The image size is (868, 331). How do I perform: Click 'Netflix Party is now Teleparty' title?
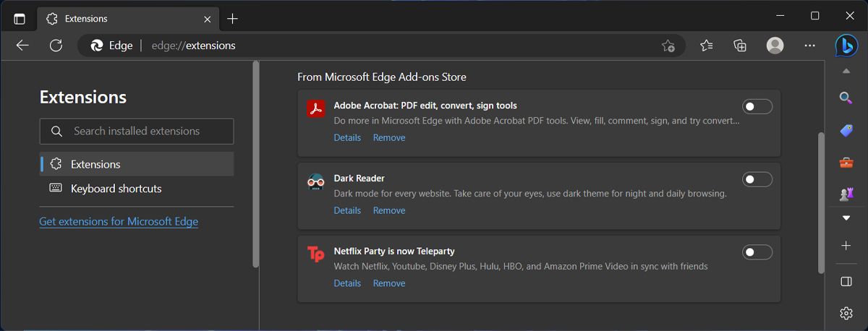point(394,251)
